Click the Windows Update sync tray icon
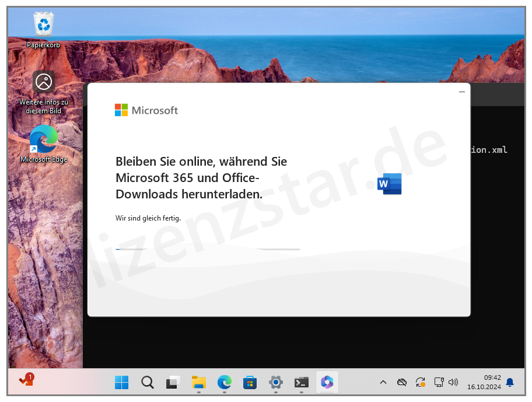Viewport: 532px width, 402px height. pos(421,382)
